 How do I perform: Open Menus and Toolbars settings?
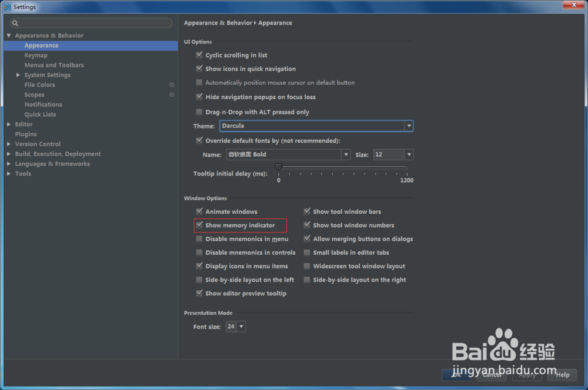54,65
